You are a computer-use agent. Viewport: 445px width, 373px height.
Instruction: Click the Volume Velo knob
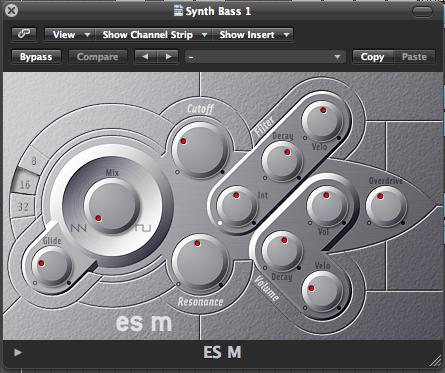[x=322, y=291]
